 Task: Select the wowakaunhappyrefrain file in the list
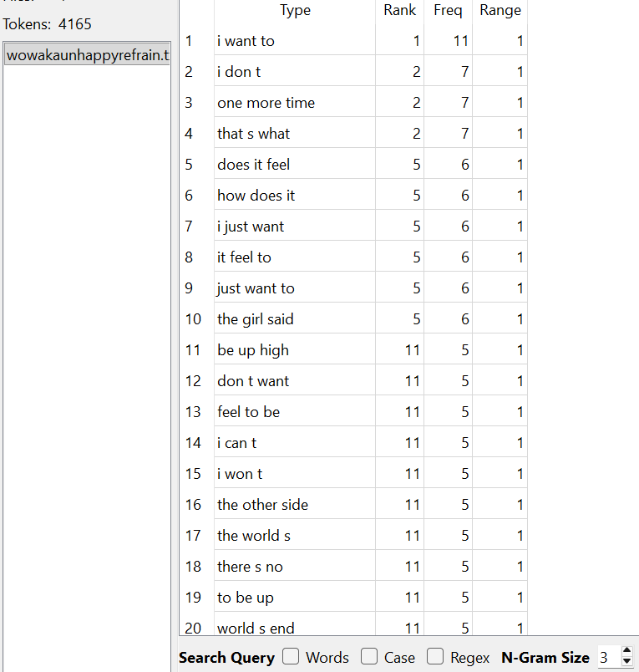click(x=87, y=55)
